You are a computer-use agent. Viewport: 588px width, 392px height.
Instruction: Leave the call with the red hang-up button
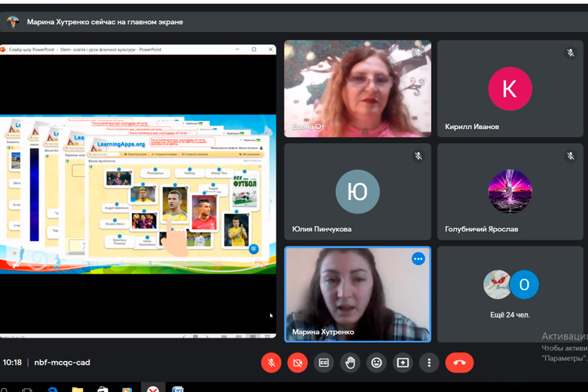459,363
